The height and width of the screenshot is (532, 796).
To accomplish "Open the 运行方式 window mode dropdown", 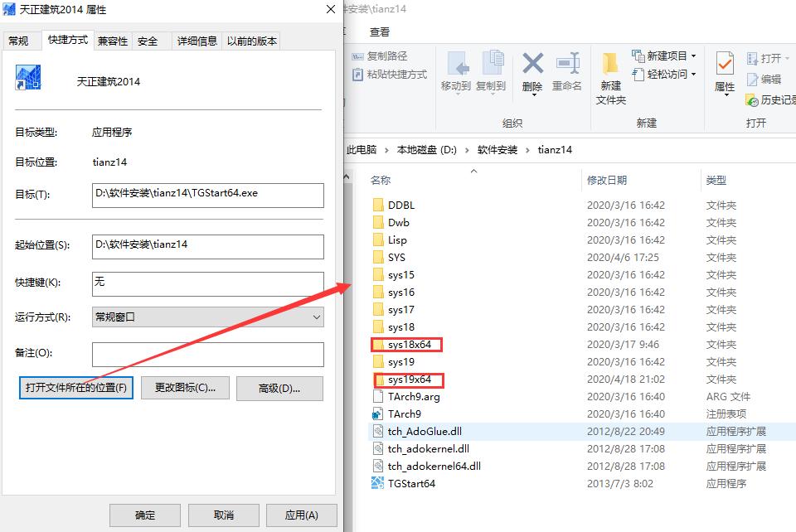I will [314, 317].
